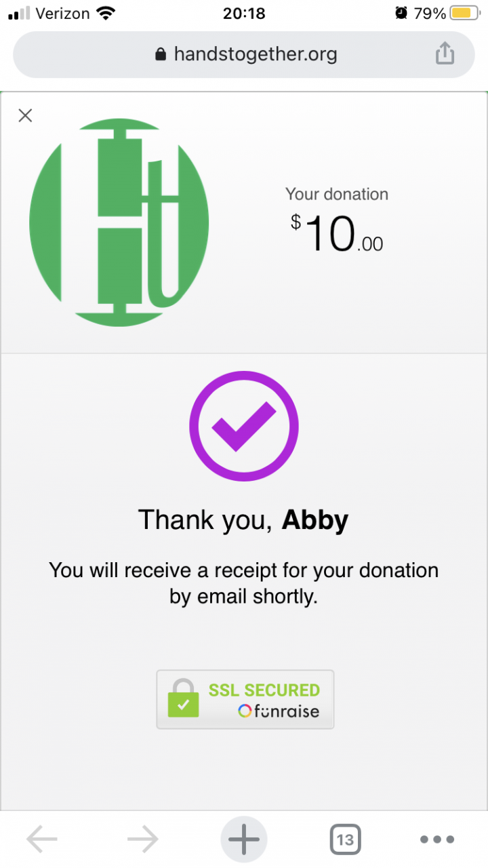Open the three-dot browser menu
488x868 pixels.
[x=437, y=840]
